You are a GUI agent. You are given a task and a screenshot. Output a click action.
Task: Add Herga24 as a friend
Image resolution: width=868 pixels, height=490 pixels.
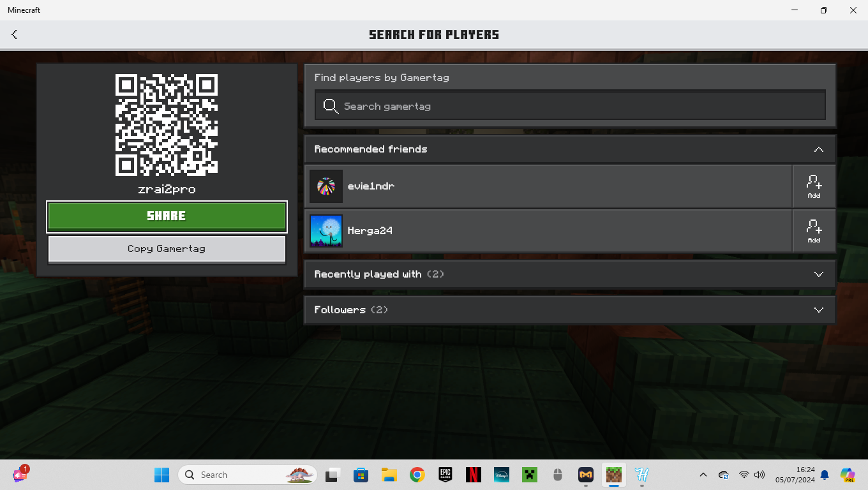pos(814,231)
